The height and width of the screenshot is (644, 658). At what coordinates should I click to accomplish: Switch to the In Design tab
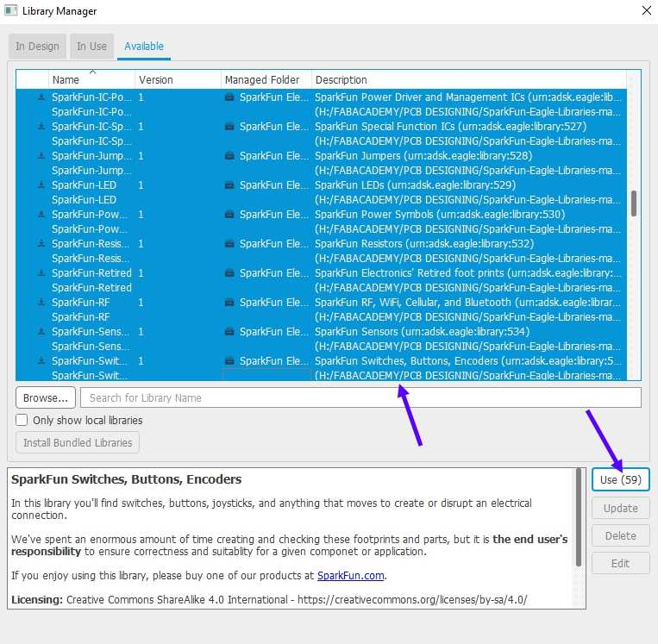(x=37, y=47)
